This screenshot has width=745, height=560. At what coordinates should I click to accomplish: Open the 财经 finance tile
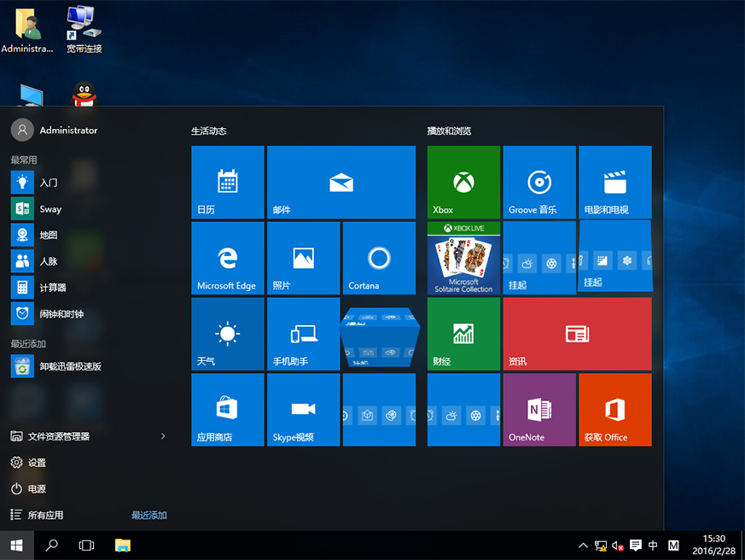463,334
